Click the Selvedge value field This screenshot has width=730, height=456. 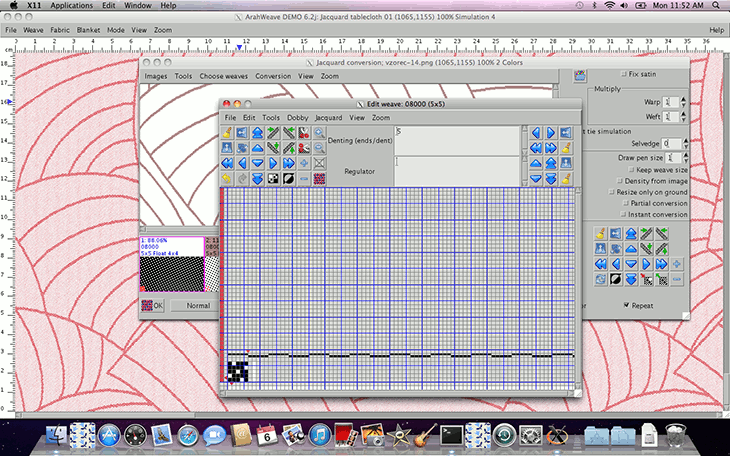click(x=671, y=143)
